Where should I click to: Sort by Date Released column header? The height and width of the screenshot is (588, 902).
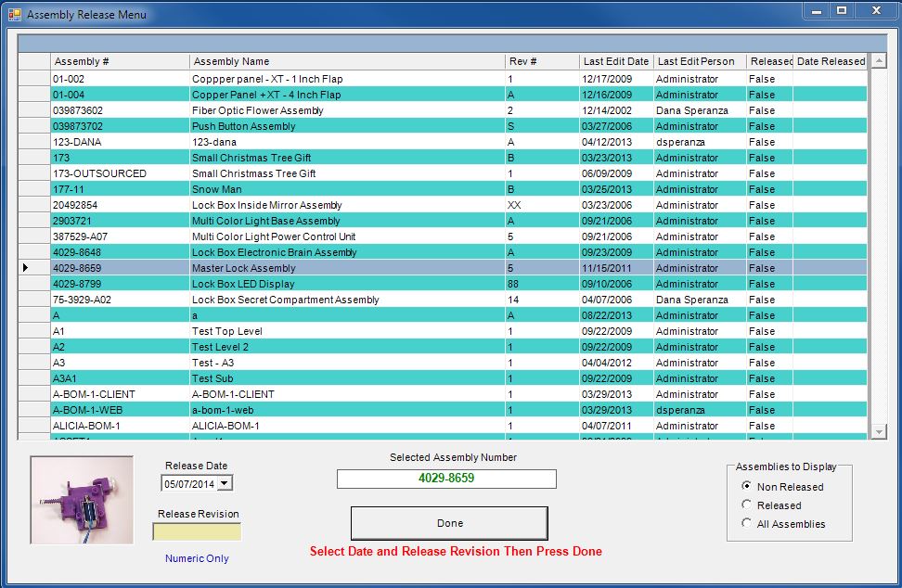831,61
